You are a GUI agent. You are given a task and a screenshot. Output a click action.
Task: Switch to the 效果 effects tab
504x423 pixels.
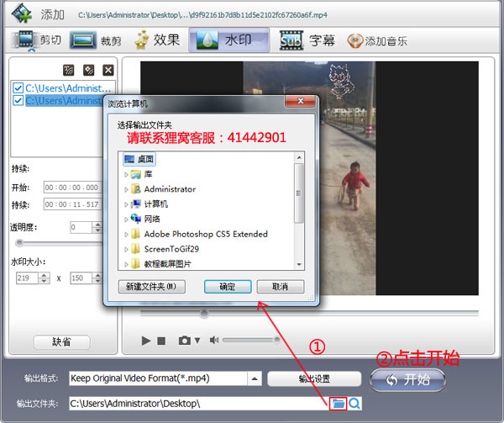click(157, 40)
